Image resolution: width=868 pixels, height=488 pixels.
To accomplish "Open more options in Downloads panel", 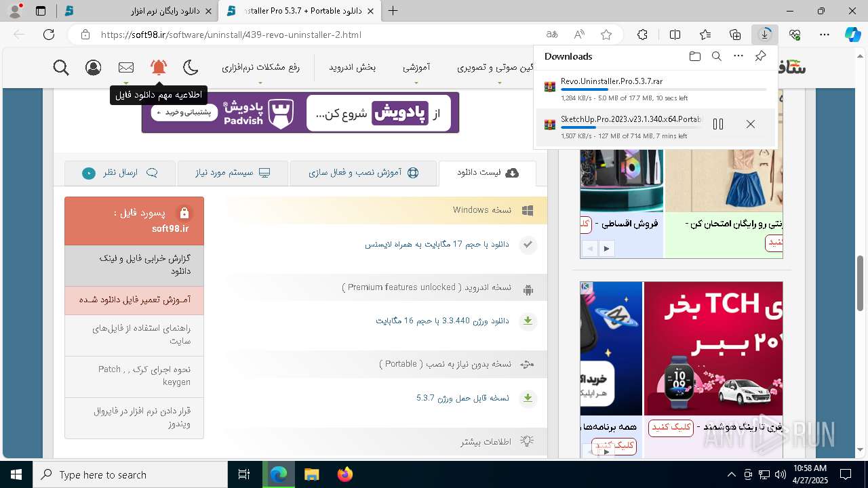I will [x=738, y=56].
